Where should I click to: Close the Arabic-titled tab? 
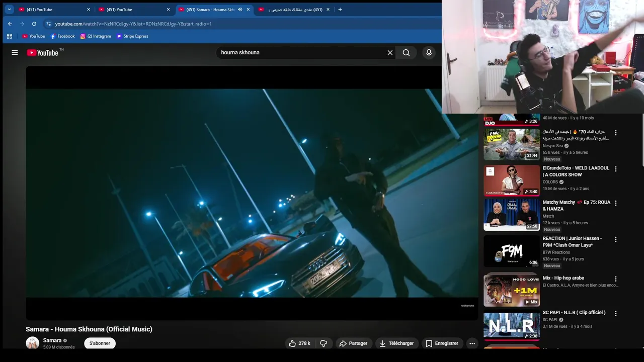pyautogui.click(x=328, y=10)
